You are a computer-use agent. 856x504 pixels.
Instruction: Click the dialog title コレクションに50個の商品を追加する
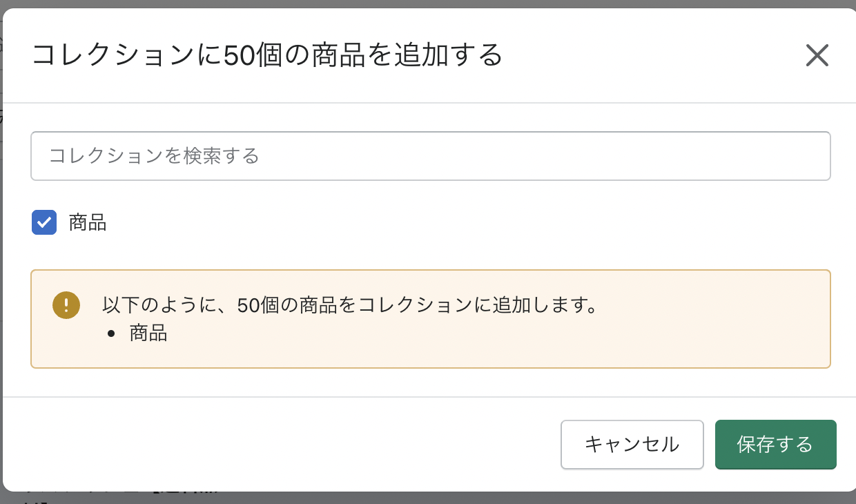click(267, 55)
